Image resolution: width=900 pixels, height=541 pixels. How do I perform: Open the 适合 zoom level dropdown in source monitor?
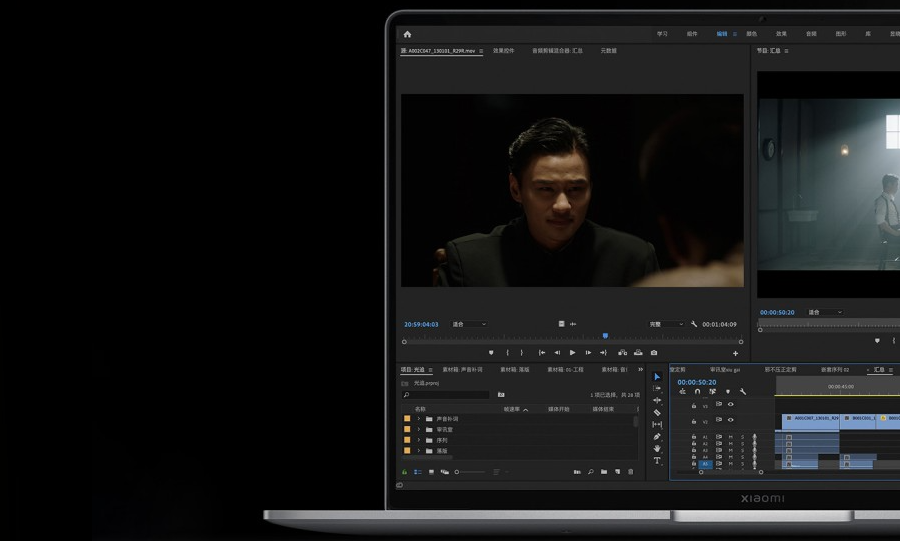click(469, 324)
